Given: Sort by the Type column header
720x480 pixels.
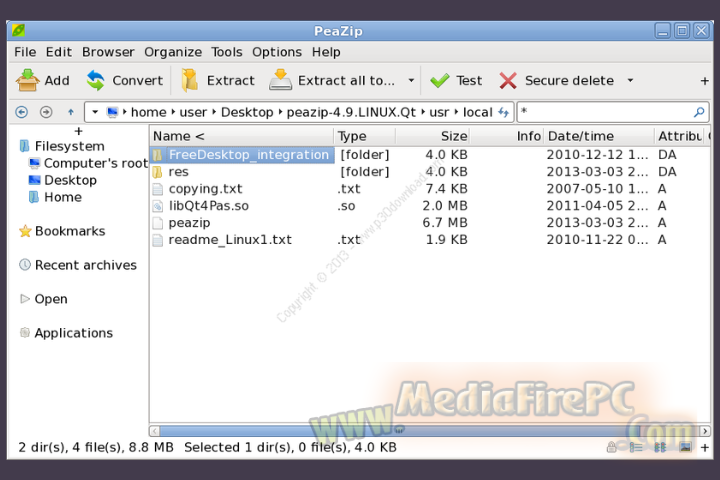Looking at the screenshot, I should coord(365,136).
